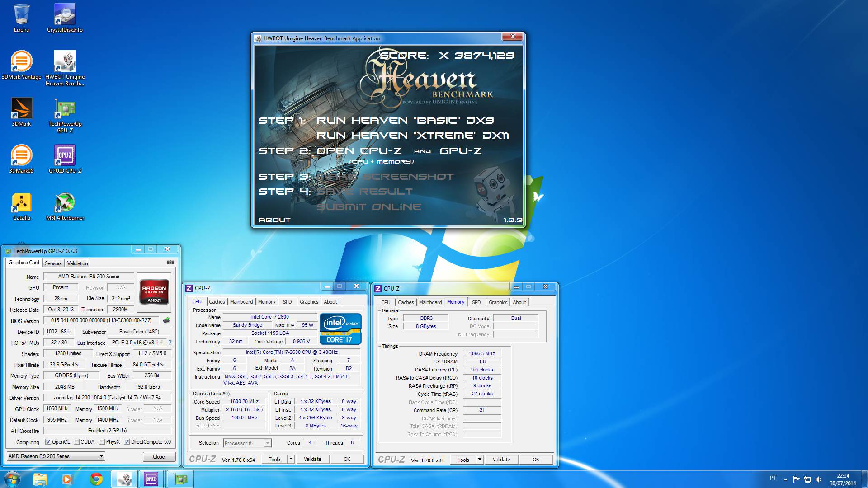Open 3DMark Vantage desktop shortcut
868x488 pixels.
[x=21, y=66]
